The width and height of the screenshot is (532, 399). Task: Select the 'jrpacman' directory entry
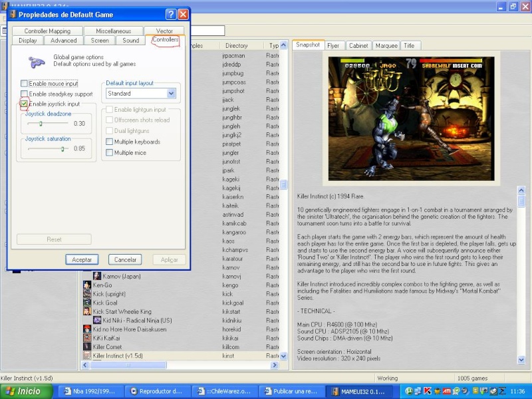pos(233,55)
